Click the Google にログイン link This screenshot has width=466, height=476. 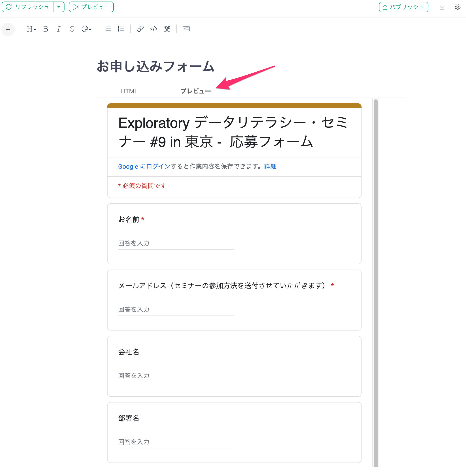(x=144, y=166)
